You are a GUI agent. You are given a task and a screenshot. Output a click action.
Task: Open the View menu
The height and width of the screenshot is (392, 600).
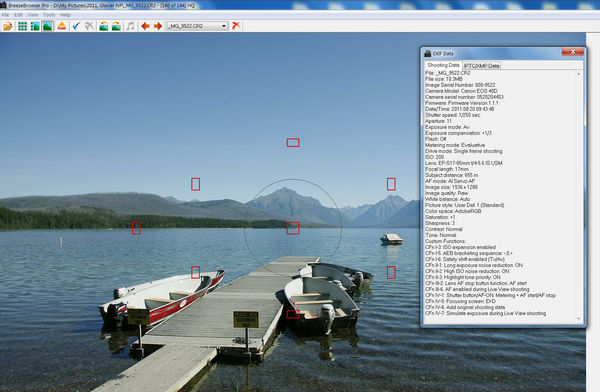[x=33, y=15]
